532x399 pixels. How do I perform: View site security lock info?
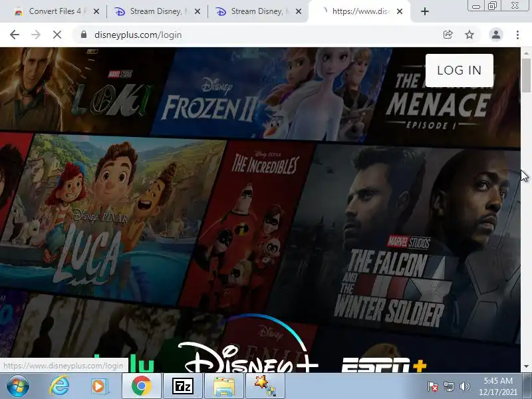(x=84, y=35)
